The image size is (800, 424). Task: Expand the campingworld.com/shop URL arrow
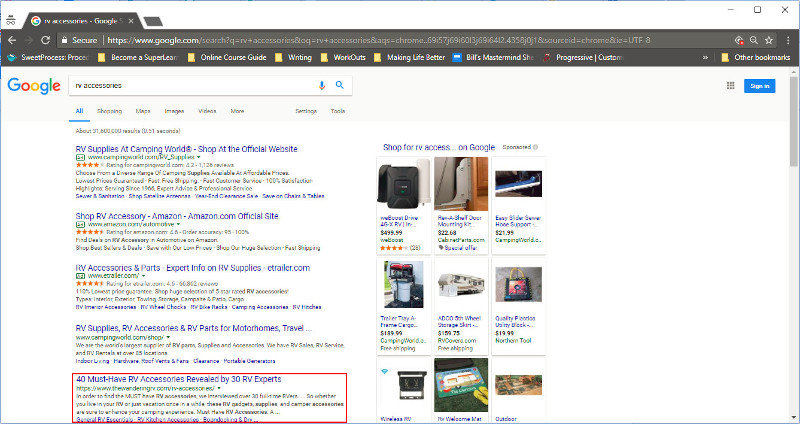[168, 338]
